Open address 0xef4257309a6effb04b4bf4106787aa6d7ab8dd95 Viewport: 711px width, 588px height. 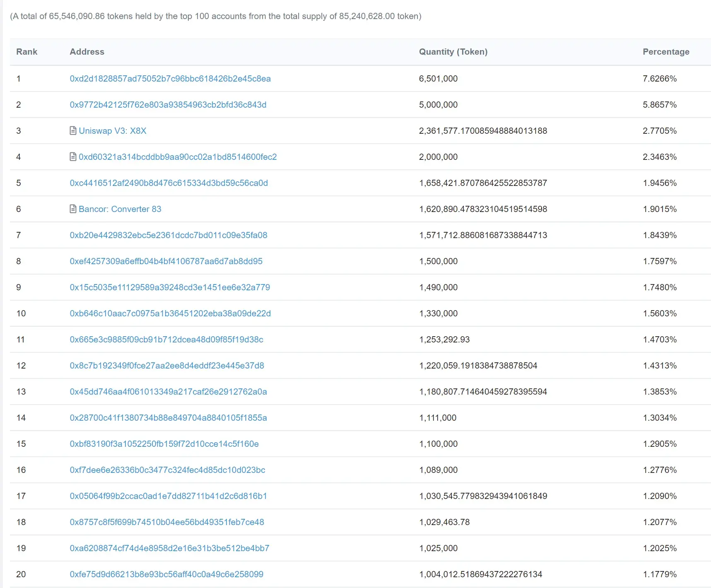click(166, 261)
